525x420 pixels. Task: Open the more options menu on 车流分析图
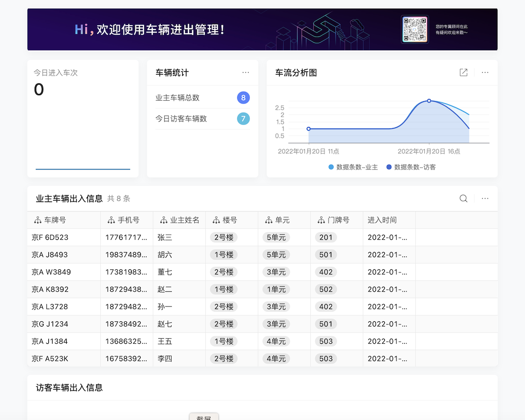tap(485, 72)
